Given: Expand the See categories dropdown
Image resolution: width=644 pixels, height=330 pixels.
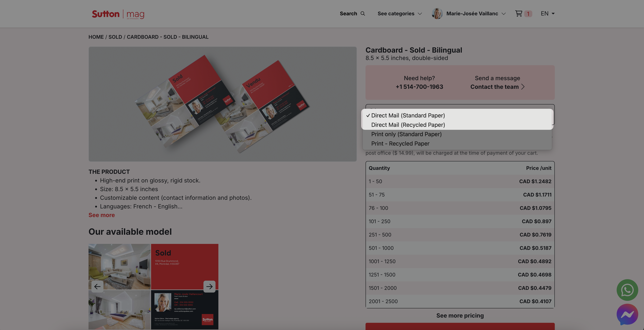Looking at the screenshot, I should coord(400,14).
